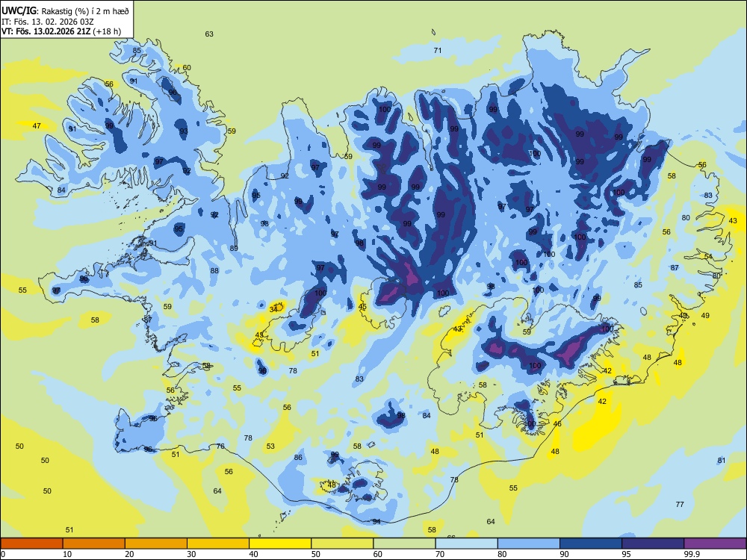Click the map value '47' west of Westfjords

(37, 125)
